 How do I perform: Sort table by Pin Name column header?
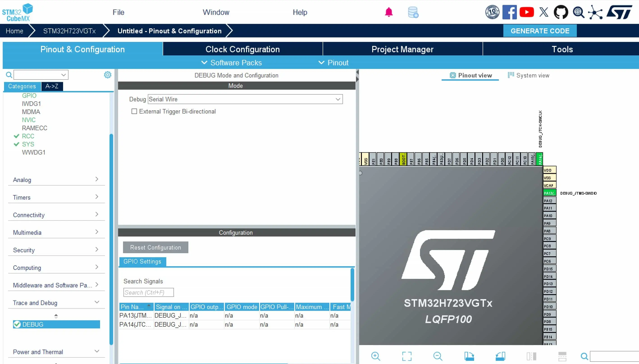coord(136,307)
